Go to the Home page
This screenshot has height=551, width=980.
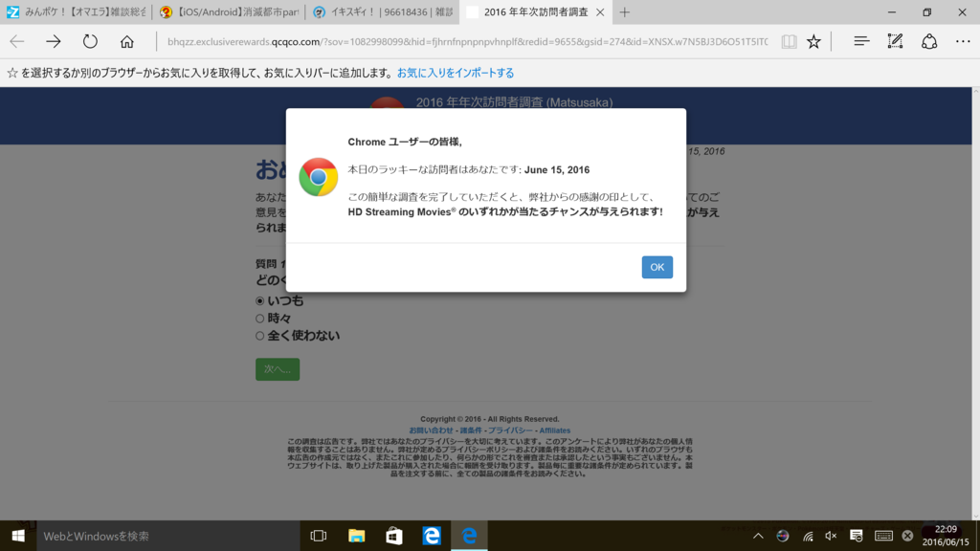coord(126,41)
